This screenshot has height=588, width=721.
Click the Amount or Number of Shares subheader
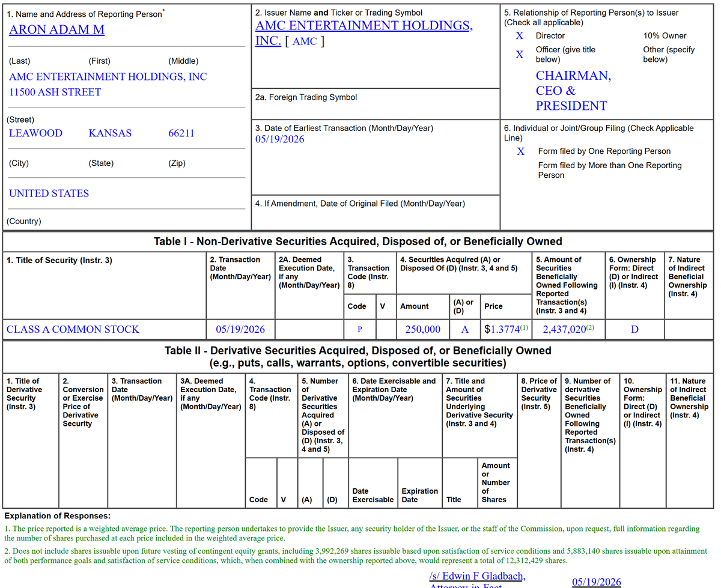point(495,482)
